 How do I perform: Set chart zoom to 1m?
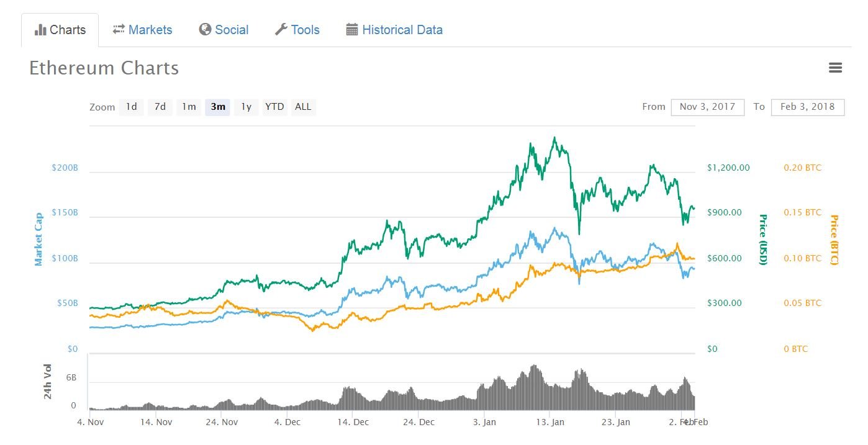(189, 107)
